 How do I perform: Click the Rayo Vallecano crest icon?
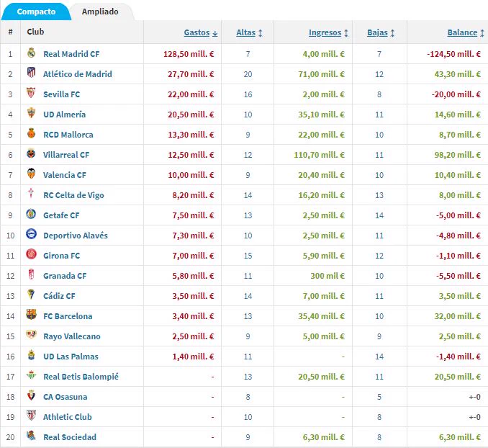pyautogui.click(x=31, y=335)
